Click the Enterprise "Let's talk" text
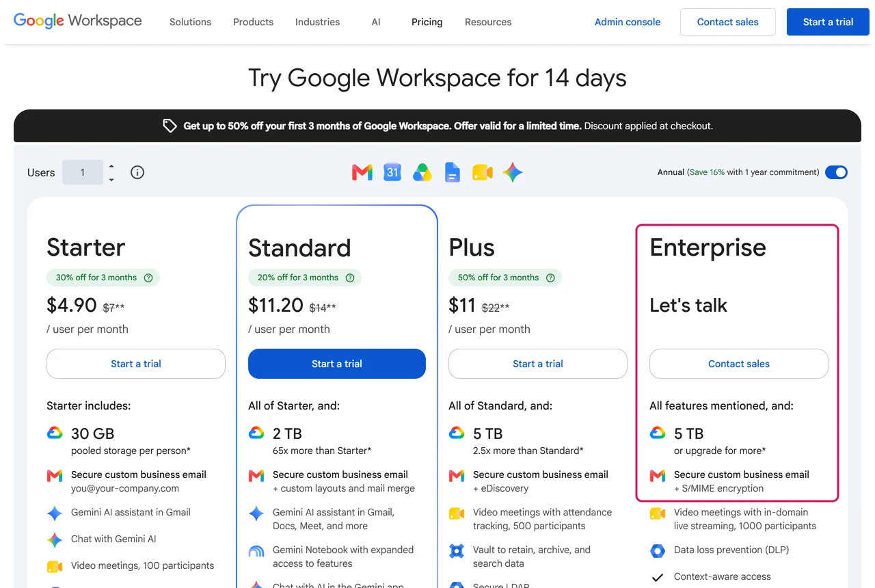The image size is (875, 588). [x=688, y=305]
